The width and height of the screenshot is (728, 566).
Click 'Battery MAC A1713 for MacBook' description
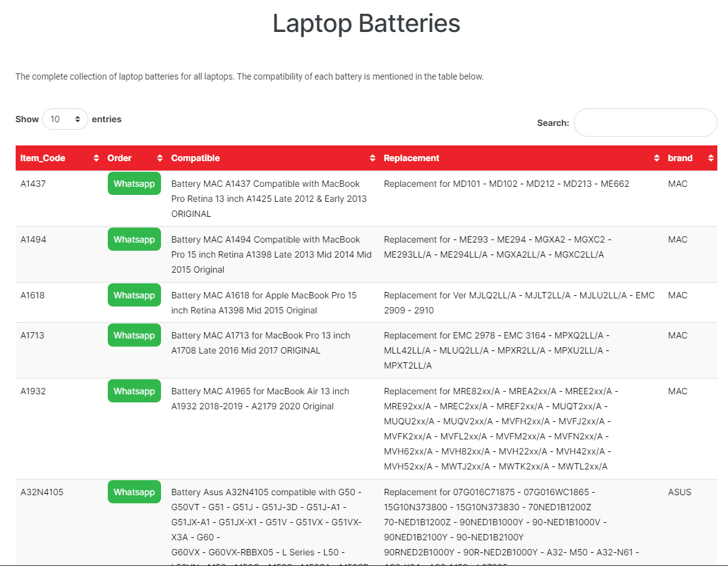point(261,343)
